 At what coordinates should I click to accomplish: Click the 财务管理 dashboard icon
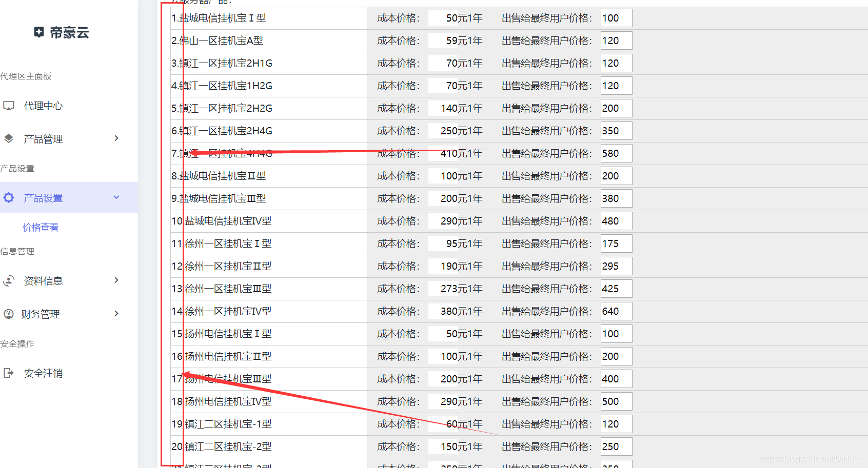click(x=9, y=314)
